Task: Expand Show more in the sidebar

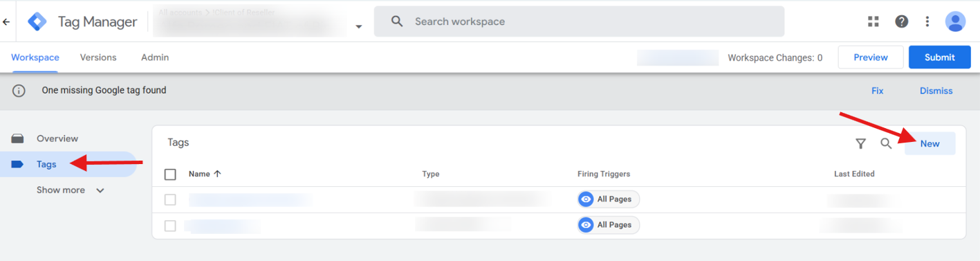Action: pos(70,190)
